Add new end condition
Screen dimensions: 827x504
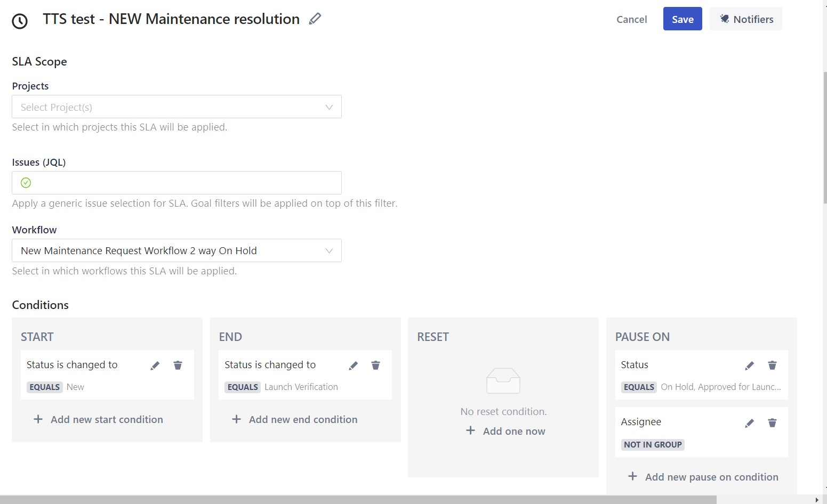[x=294, y=419]
